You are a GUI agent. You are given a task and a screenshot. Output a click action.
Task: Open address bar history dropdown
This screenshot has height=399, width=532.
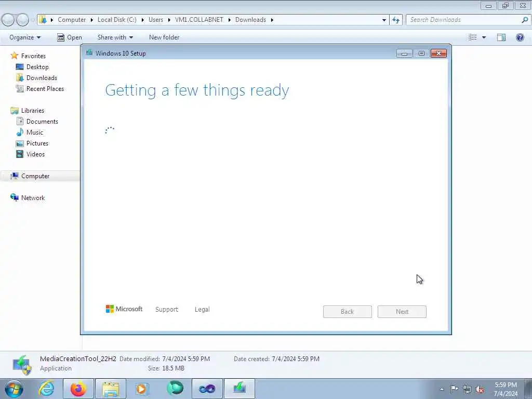(384, 20)
